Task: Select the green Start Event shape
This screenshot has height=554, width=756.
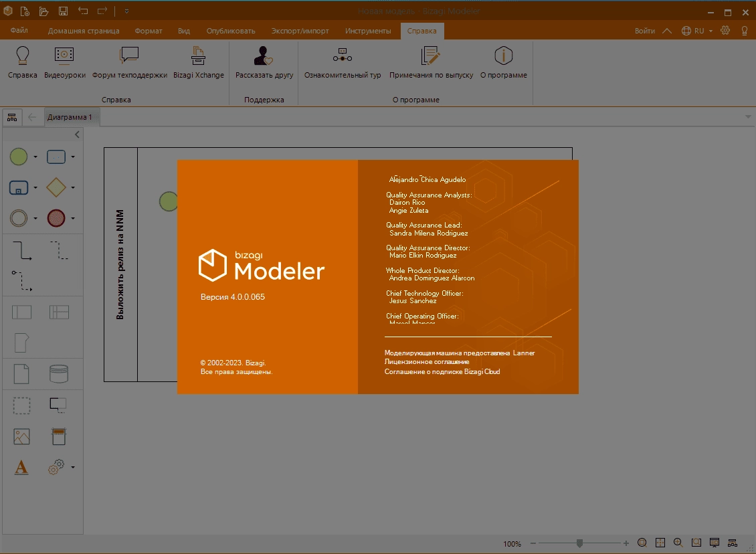Action: [x=19, y=157]
